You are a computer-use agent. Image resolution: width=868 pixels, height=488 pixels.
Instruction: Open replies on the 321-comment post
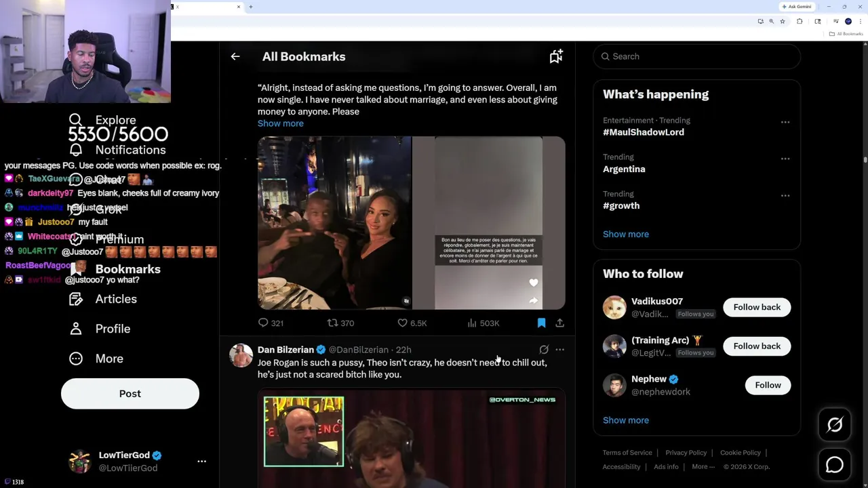pos(271,323)
